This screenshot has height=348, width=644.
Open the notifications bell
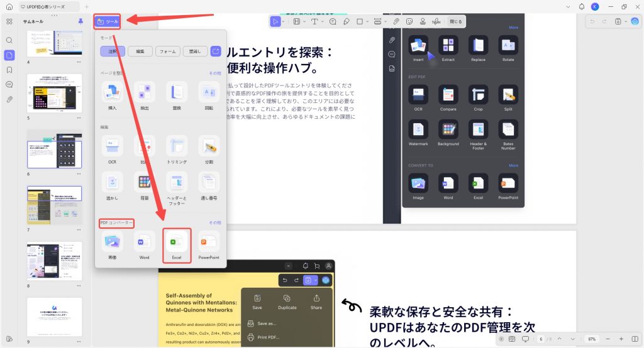(x=582, y=6)
